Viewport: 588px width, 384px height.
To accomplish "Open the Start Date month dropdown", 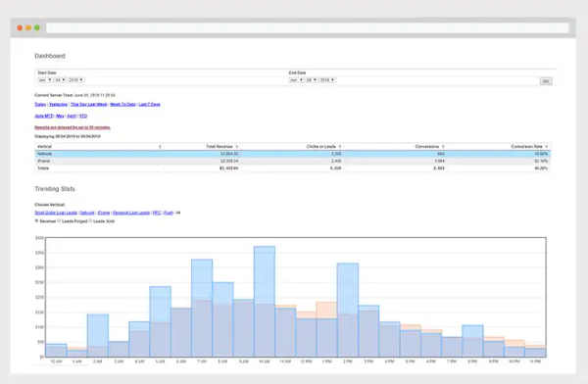I will (45, 80).
